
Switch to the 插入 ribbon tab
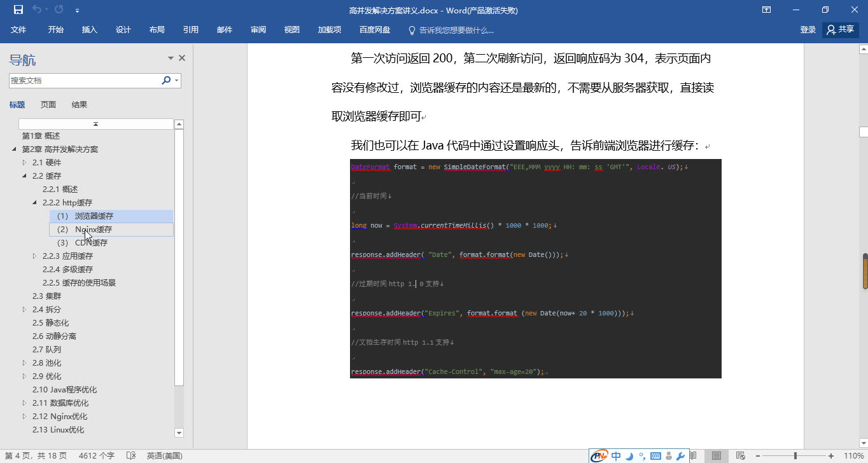tap(90, 30)
